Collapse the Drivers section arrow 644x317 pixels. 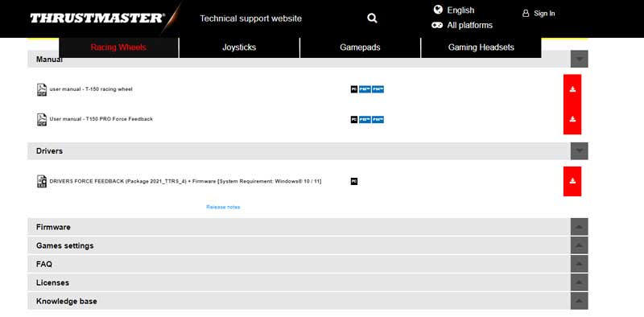579,151
